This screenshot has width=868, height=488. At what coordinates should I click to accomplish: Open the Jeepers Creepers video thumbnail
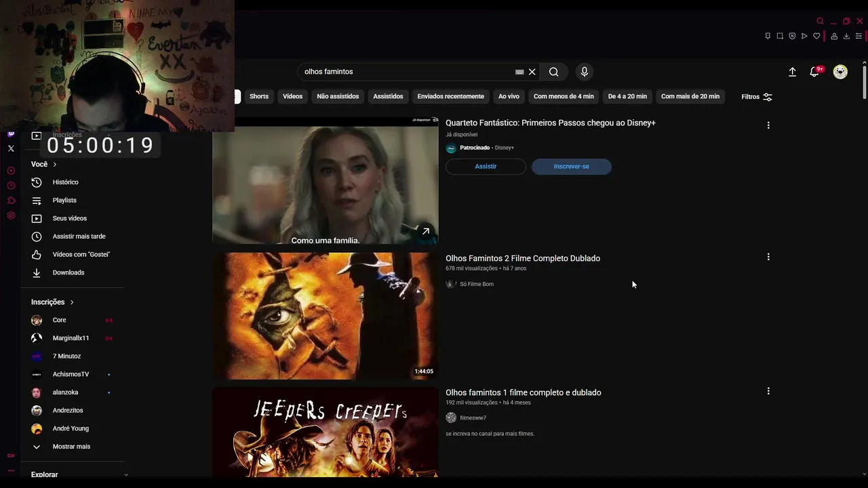click(x=325, y=432)
